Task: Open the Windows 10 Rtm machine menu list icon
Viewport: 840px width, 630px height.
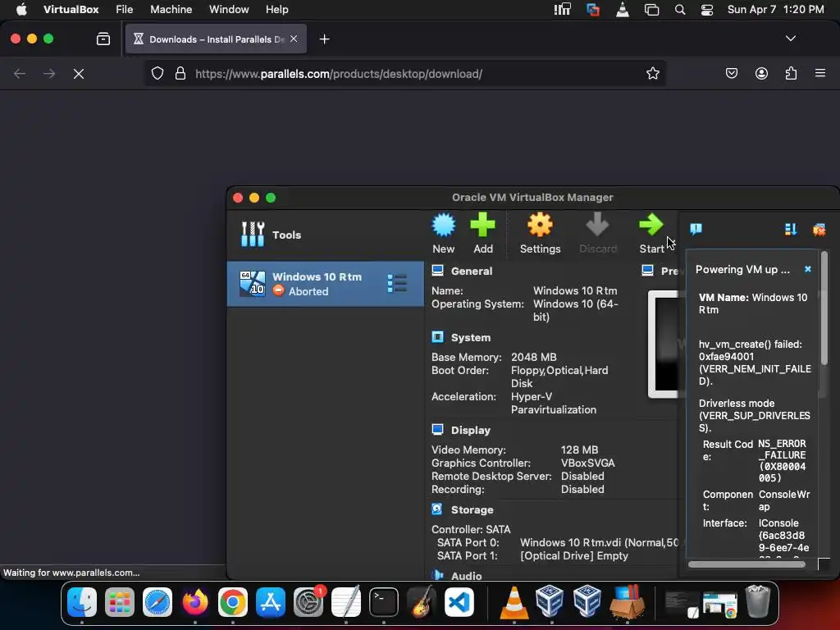Action: (x=397, y=283)
